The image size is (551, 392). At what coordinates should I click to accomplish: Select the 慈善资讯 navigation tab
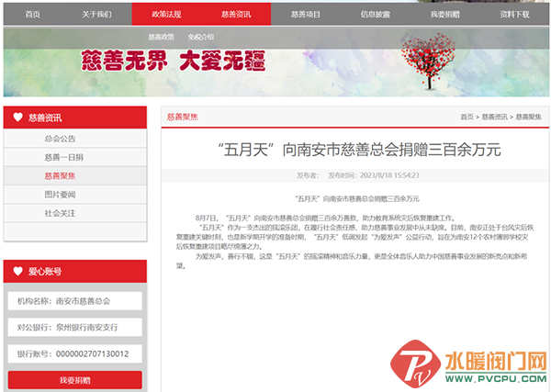pyautogui.click(x=236, y=15)
